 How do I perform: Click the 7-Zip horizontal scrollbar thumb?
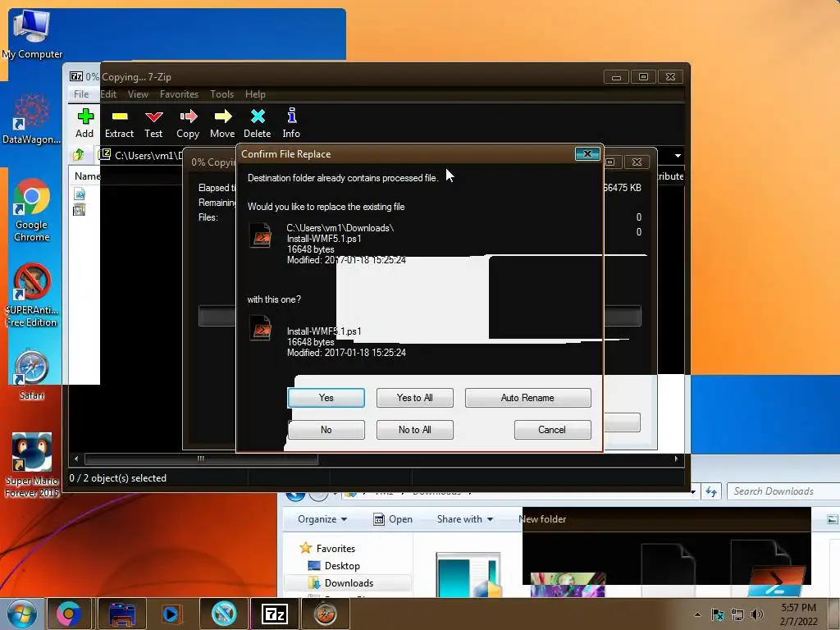(x=201, y=459)
